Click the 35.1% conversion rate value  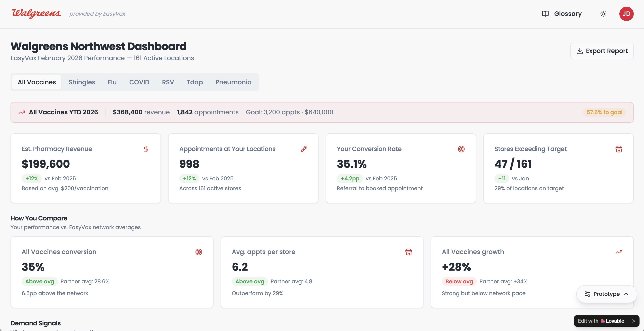pyautogui.click(x=352, y=164)
